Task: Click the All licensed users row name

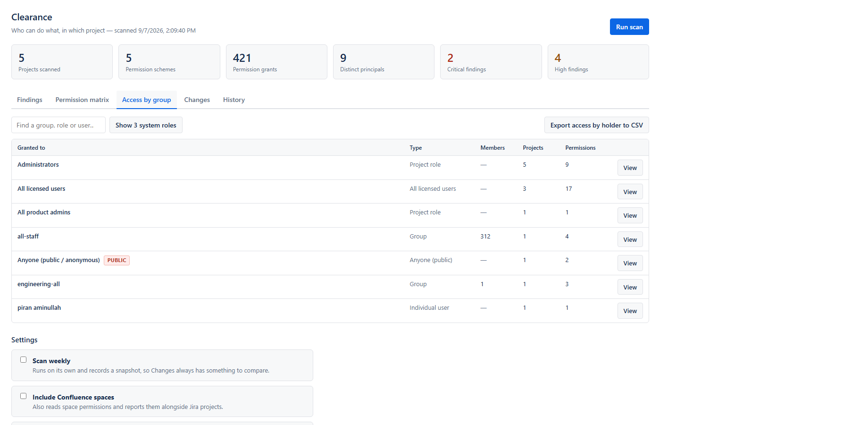Action: pos(42,189)
